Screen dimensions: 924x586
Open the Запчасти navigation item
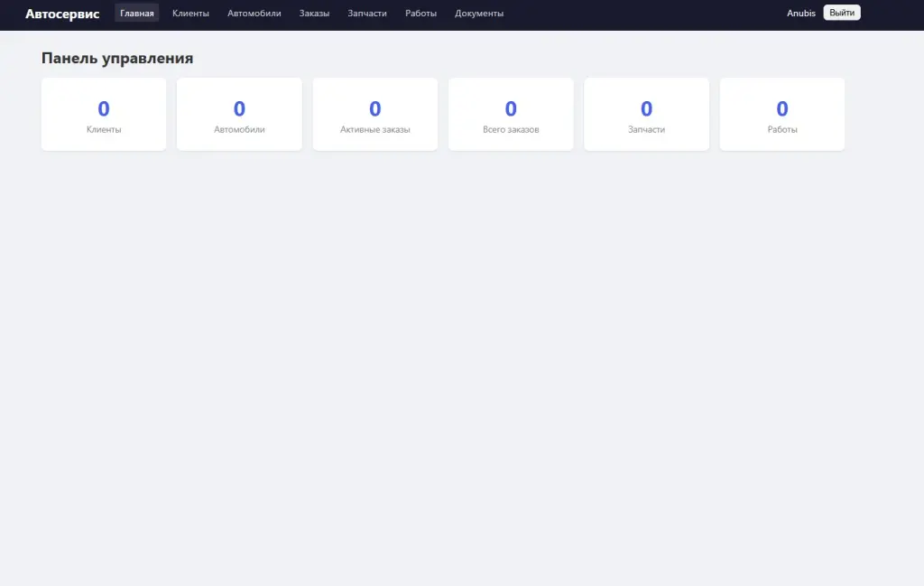click(367, 13)
